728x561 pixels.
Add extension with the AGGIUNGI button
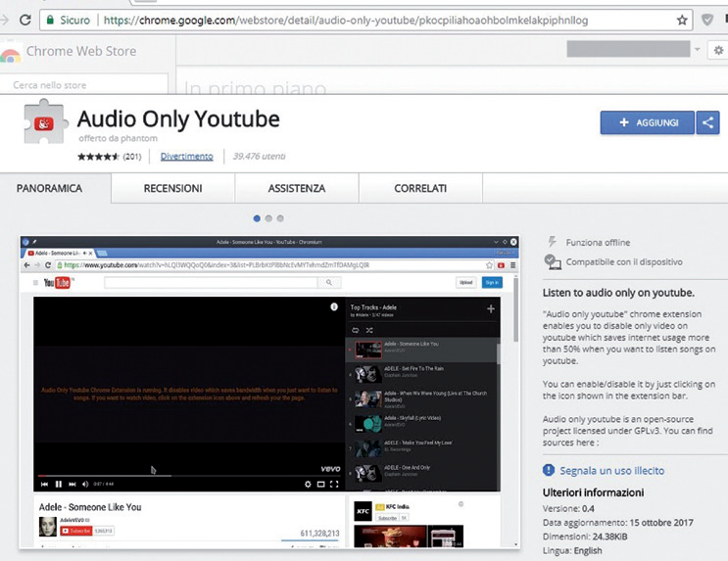(x=648, y=122)
